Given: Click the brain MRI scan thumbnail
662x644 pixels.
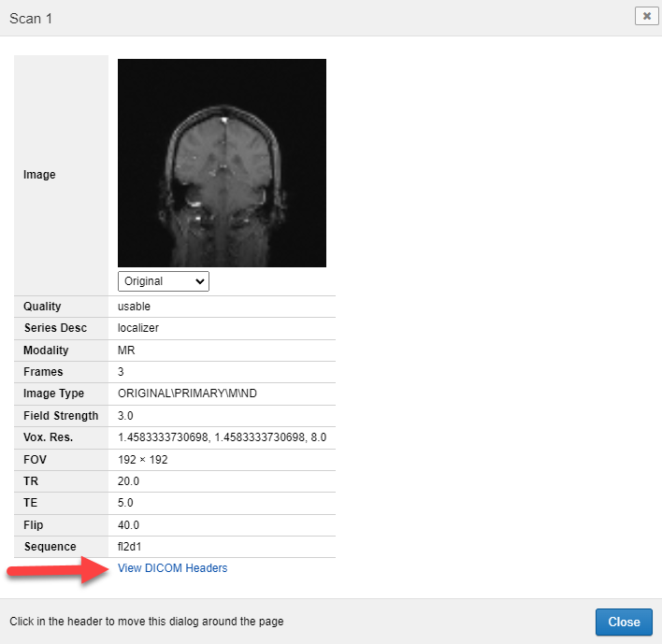Looking at the screenshot, I should (222, 163).
